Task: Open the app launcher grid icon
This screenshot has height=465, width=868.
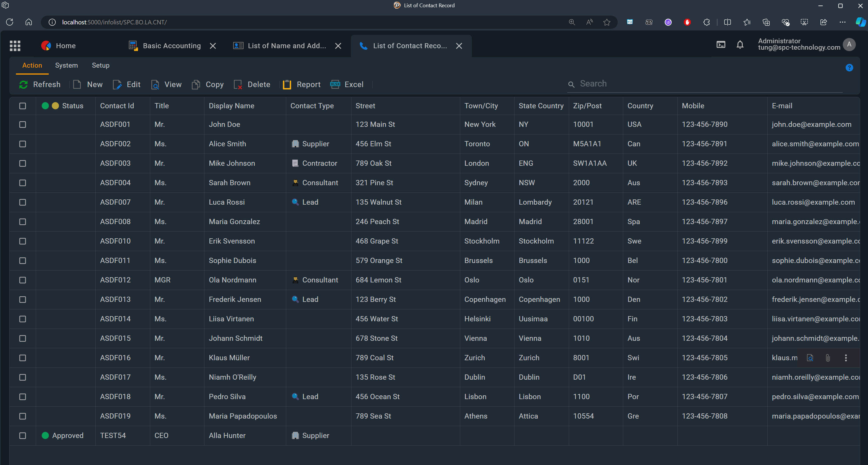Action: tap(15, 46)
